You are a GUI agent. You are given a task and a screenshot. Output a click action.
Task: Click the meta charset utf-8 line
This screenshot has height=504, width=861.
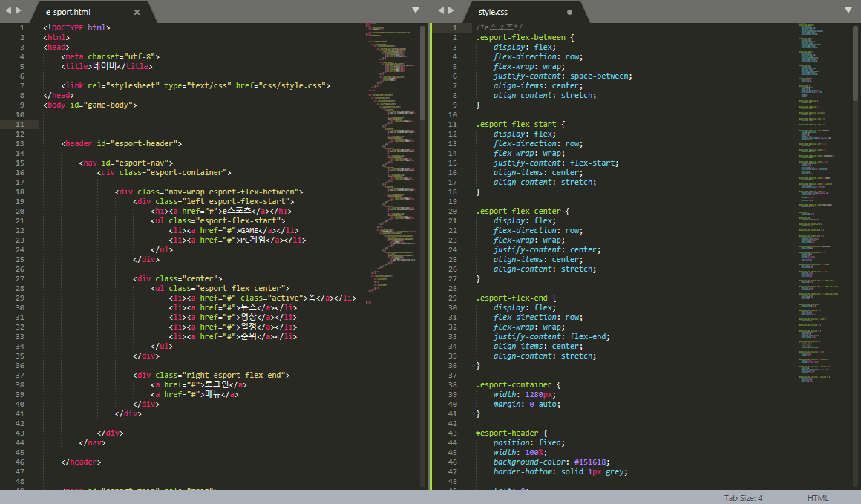[111, 57]
